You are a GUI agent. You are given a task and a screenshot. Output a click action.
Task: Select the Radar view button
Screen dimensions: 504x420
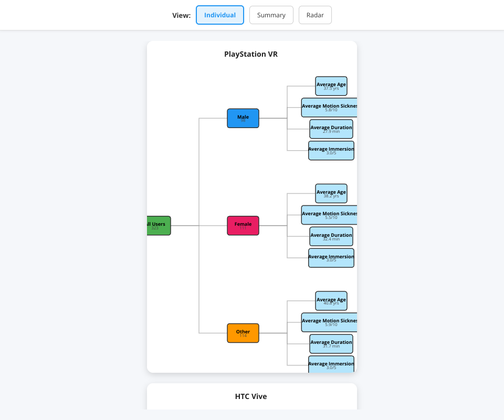[x=315, y=15]
